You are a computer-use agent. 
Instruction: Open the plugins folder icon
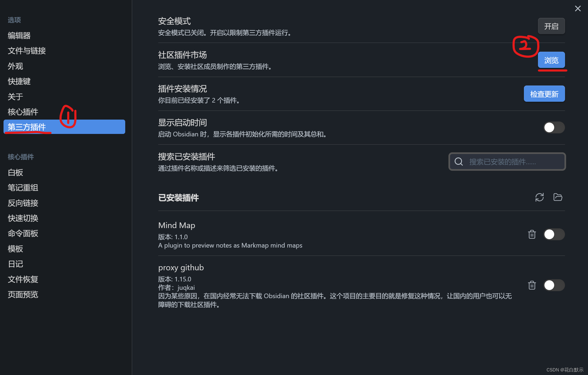[x=558, y=197]
